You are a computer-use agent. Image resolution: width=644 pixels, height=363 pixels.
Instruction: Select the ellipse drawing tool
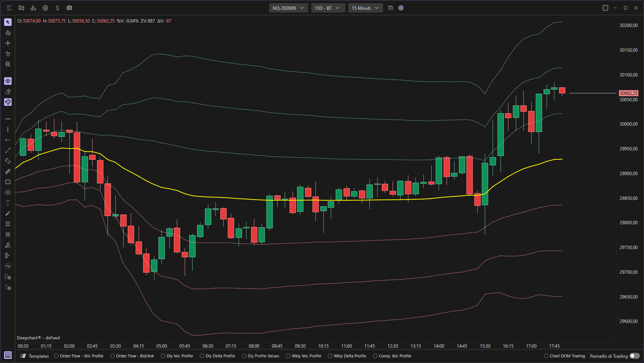[8, 192]
